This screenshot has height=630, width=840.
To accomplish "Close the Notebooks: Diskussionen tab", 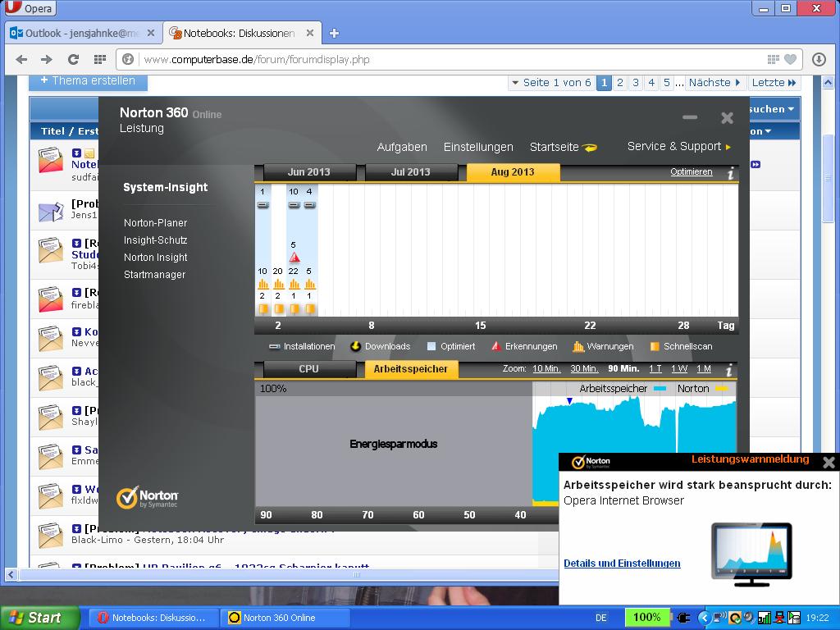I will (x=309, y=33).
